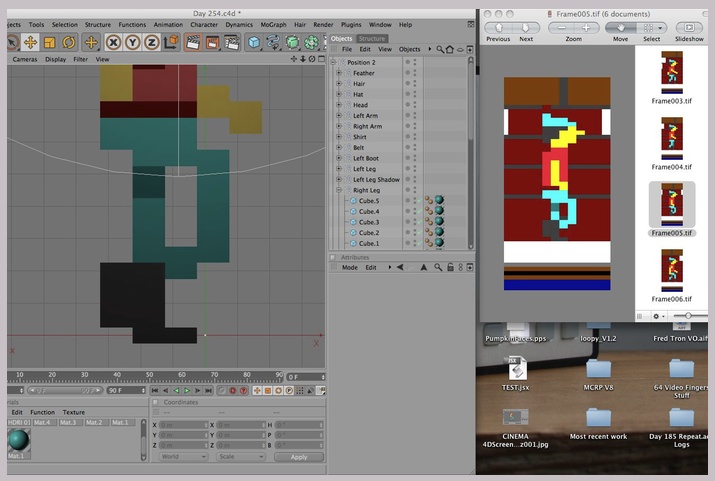This screenshot has height=481, width=715.
Task: Toggle the Z axis lock icon
Action: coord(151,42)
